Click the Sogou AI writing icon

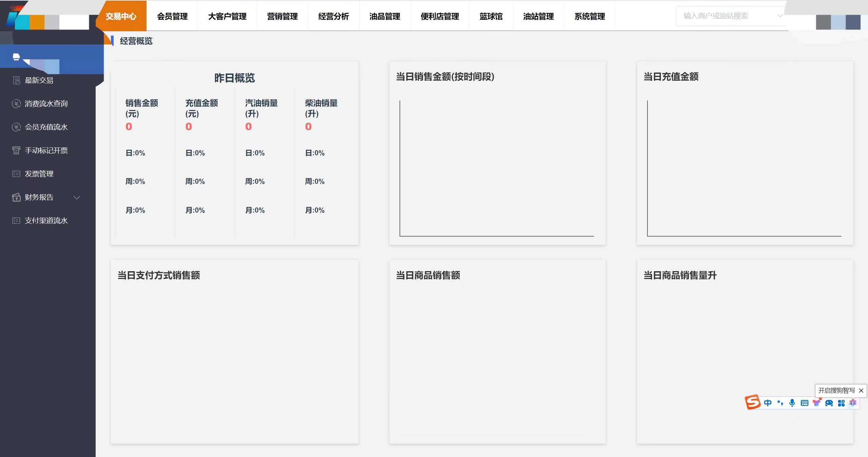853,403
